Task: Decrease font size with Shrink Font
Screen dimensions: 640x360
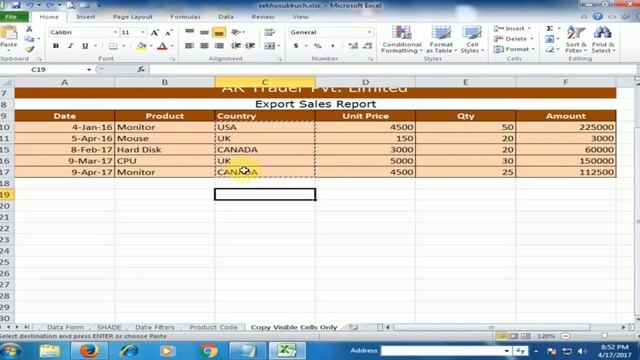Action: coord(169,33)
